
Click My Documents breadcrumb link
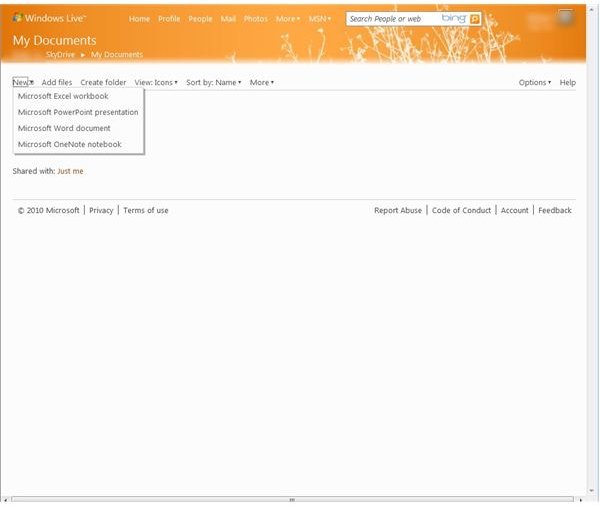point(117,54)
